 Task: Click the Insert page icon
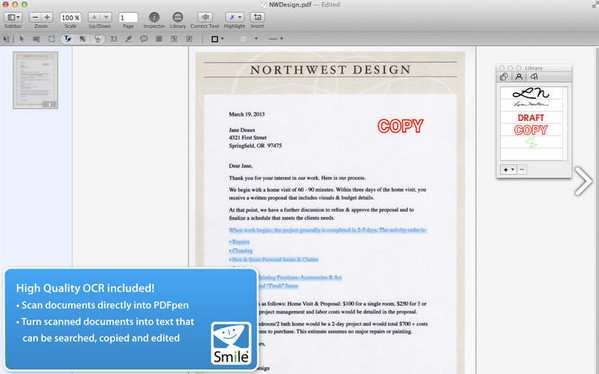(257, 17)
